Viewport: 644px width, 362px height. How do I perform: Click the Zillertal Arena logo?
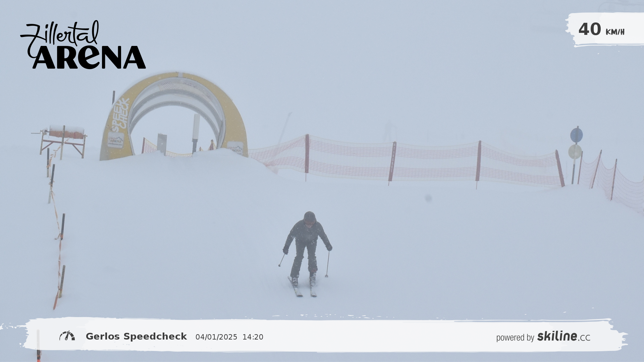[83, 47]
